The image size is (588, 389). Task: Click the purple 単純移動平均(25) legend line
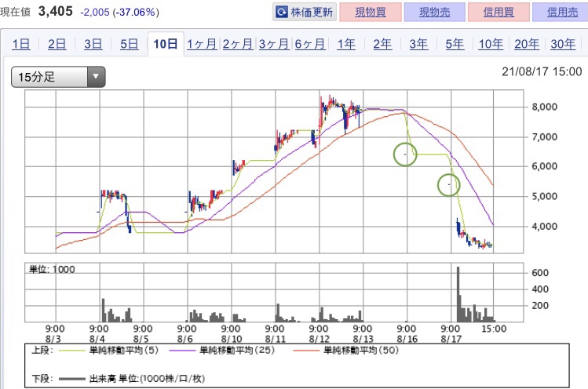point(183,351)
